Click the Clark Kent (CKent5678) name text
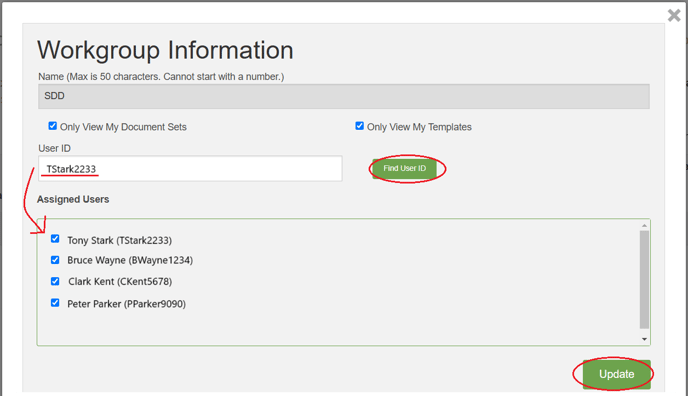 [x=120, y=282]
